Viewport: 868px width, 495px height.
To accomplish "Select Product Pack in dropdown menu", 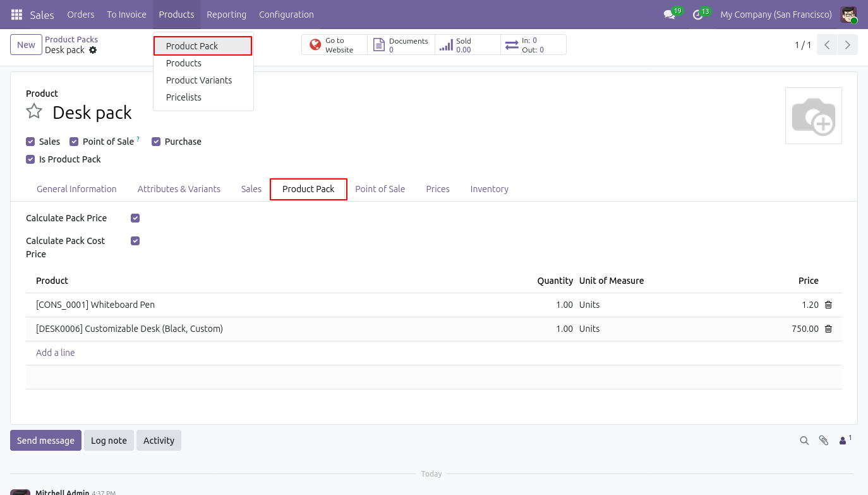I will point(203,46).
